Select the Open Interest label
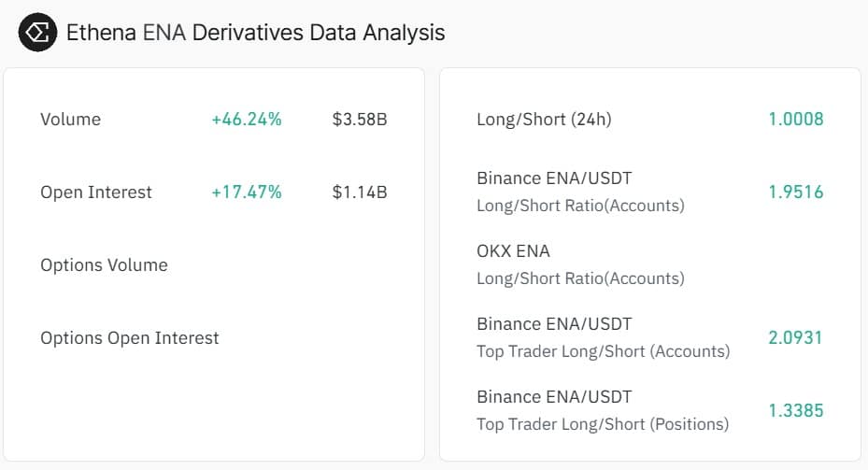868x470 pixels. 96,192
